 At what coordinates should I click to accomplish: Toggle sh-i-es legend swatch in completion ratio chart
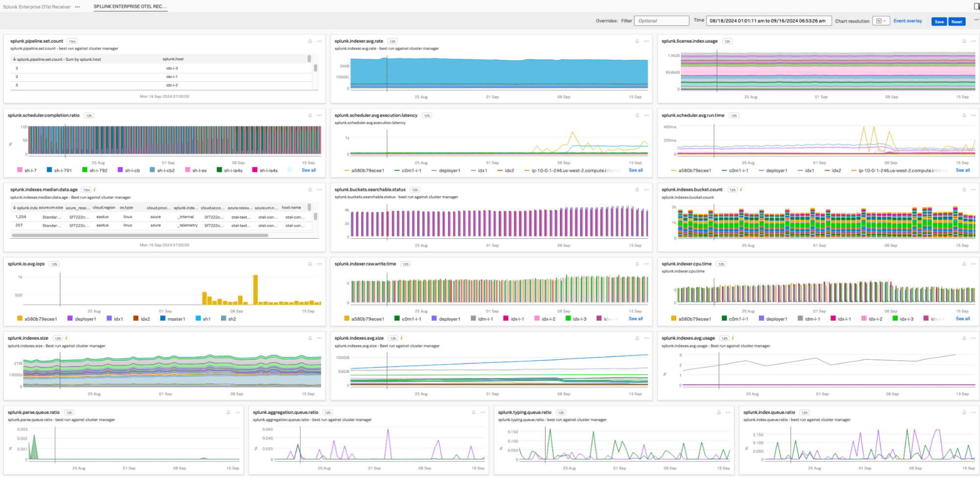[188, 170]
